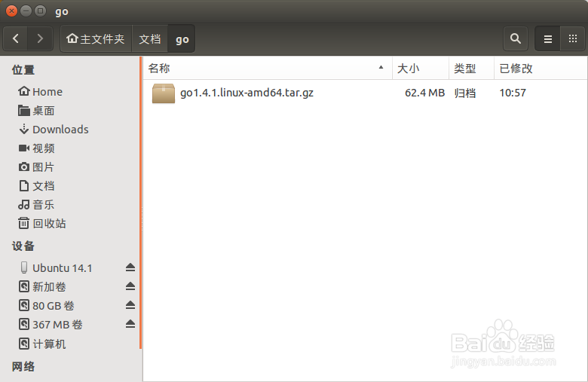Sort files by 大小 column header

[x=421, y=69]
